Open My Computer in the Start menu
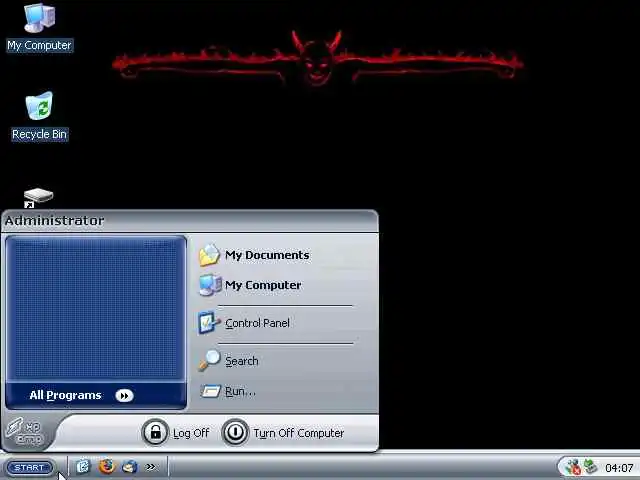Screen dimensions: 640x480 (250, 285)
